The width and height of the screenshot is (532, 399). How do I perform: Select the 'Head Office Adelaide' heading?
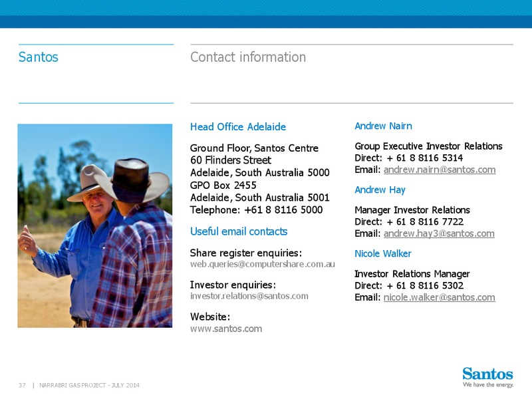point(238,127)
